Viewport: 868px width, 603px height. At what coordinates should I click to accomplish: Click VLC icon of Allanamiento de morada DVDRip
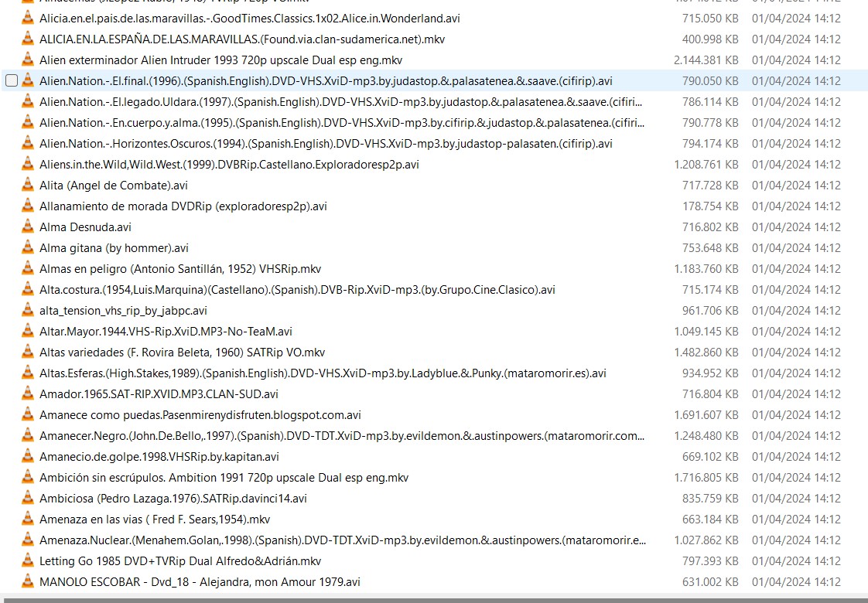[x=27, y=206]
